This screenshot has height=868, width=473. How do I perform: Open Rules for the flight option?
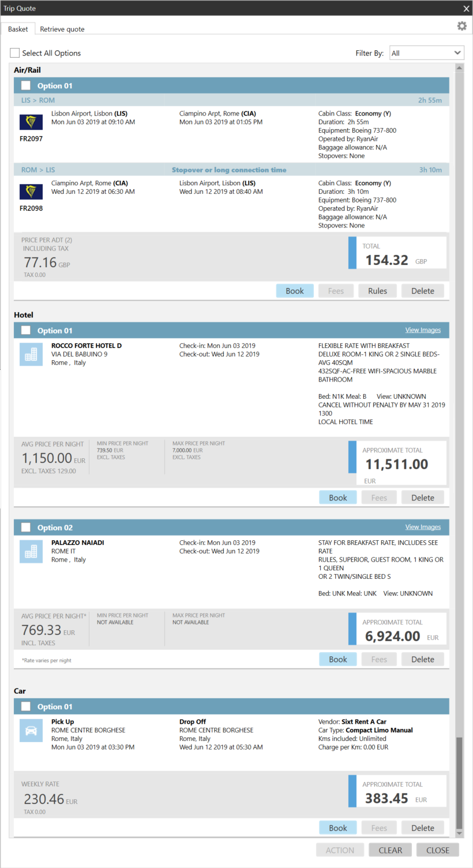[377, 291]
